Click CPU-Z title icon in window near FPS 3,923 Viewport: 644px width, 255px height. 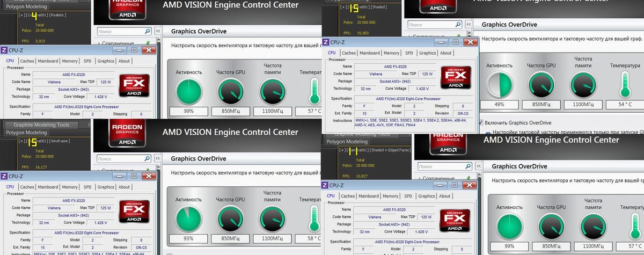coord(4,50)
